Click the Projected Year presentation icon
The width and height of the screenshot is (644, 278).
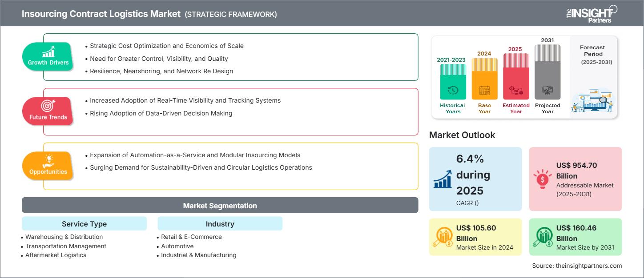(x=547, y=91)
